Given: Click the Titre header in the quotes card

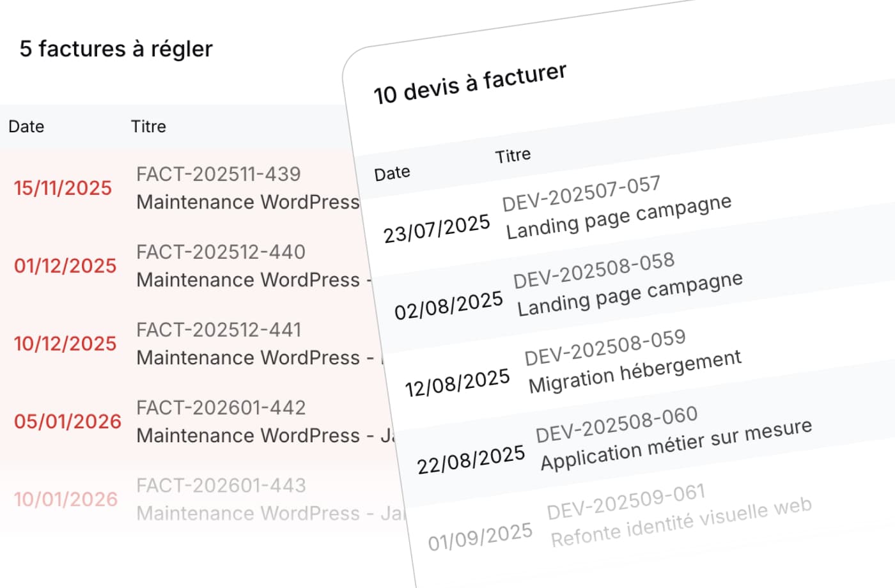Looking at the screenshot, I should pyautogui.click(x=513, y=155).
